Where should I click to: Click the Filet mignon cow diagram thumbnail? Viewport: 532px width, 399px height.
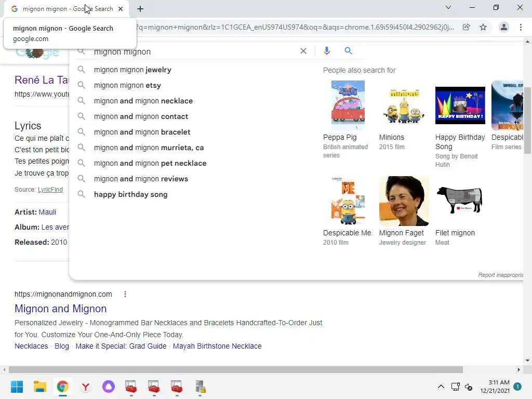tap(460, 200)
